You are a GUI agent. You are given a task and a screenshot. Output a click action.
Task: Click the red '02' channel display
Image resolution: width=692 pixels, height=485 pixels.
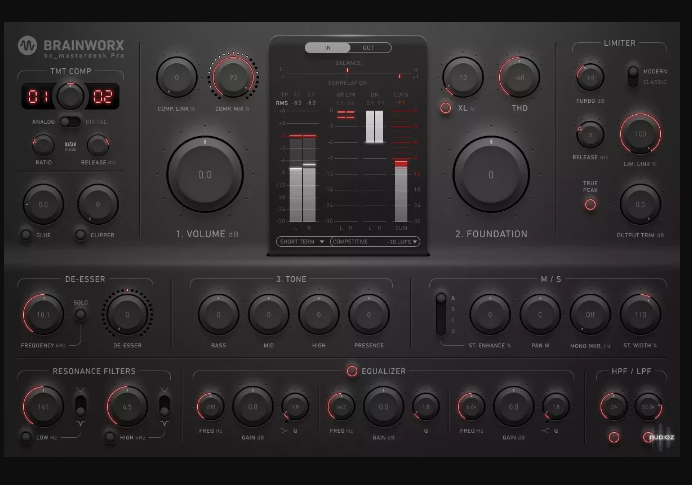tap(102, 97)
